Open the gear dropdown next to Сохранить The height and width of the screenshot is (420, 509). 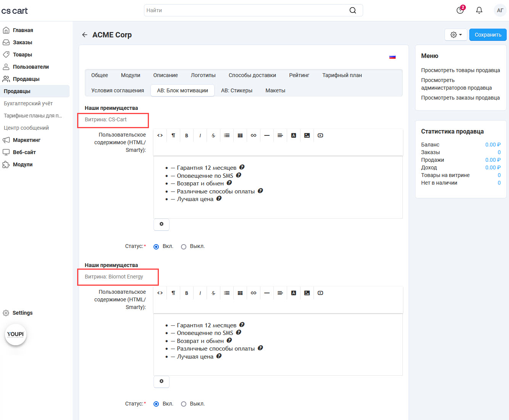pos(456,35)
